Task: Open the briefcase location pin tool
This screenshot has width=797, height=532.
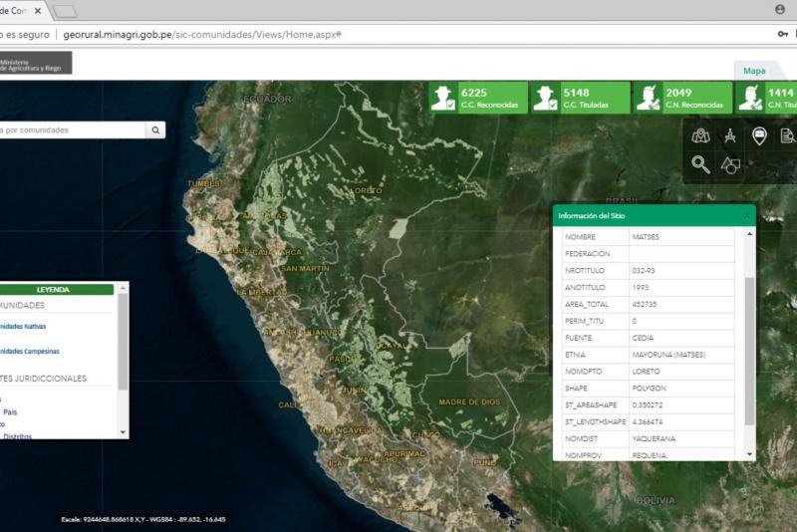Action: point(759,135)
